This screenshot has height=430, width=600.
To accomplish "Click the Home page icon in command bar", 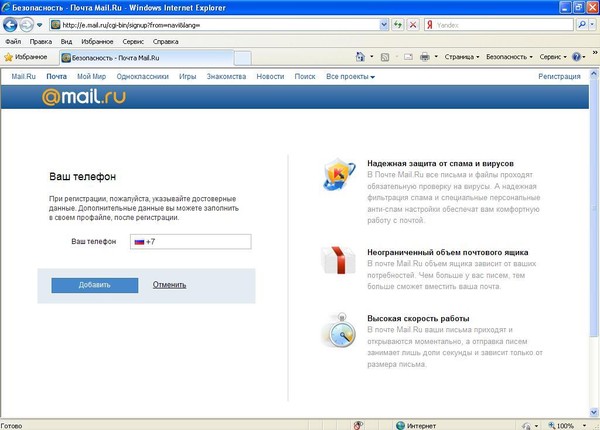I will pos(360,57).
